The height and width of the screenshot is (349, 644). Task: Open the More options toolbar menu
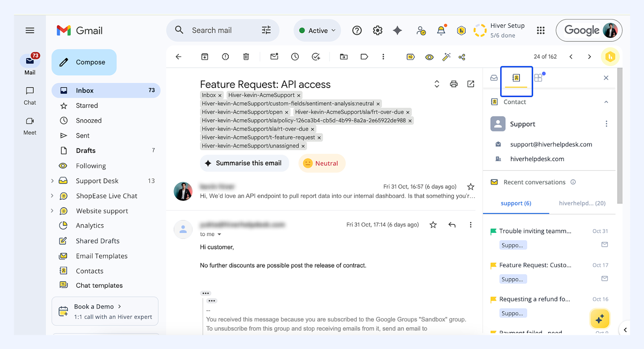[383, 57]
